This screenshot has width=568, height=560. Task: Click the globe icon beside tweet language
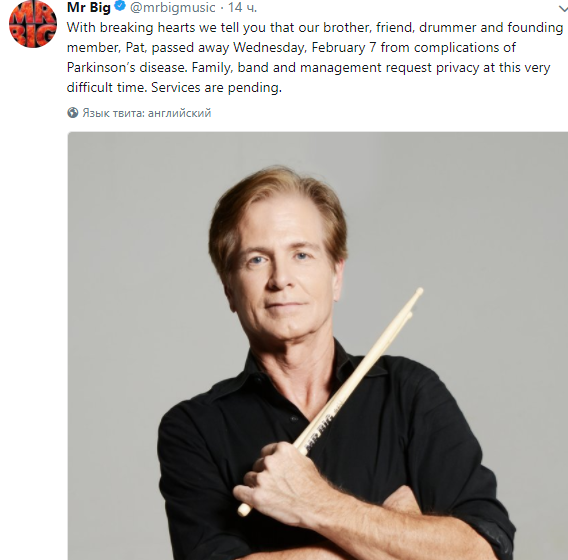[x=73, y=113]
